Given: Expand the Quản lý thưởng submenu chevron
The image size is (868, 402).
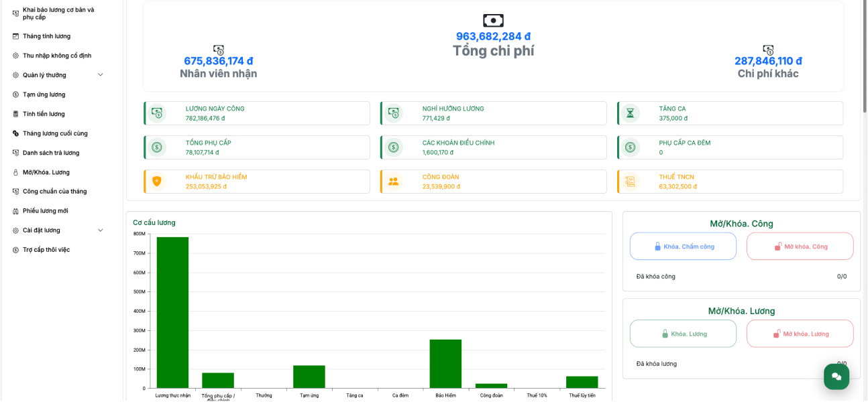Looking at the screenshot, I should [x=101, y=75].
